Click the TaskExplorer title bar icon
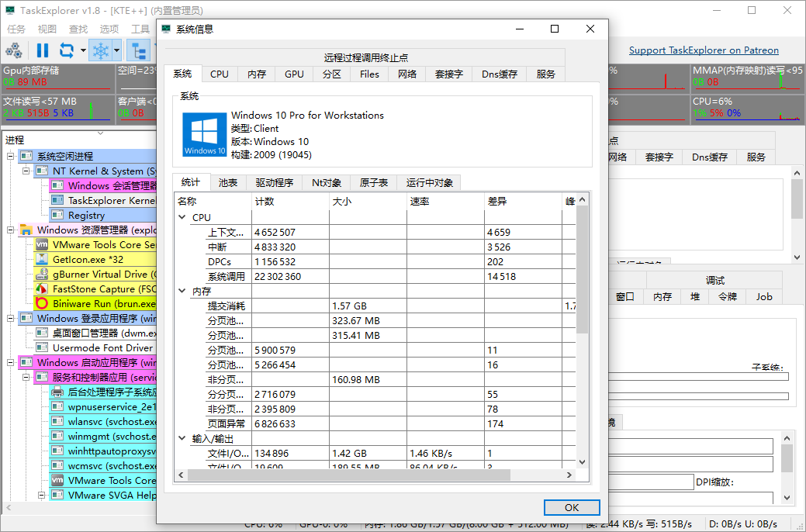Image resolution: width=806 pixels, height=532 pixels. pos(10,10)
